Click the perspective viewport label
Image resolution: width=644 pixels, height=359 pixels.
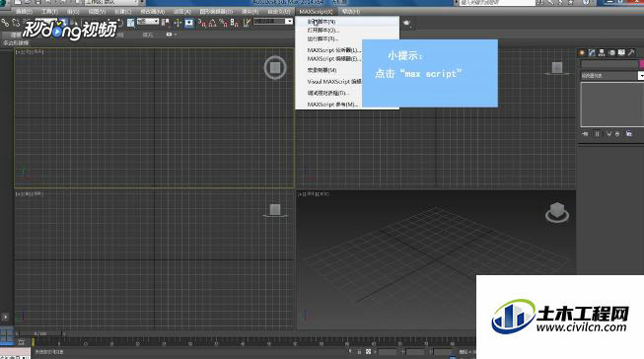[314, 194]
